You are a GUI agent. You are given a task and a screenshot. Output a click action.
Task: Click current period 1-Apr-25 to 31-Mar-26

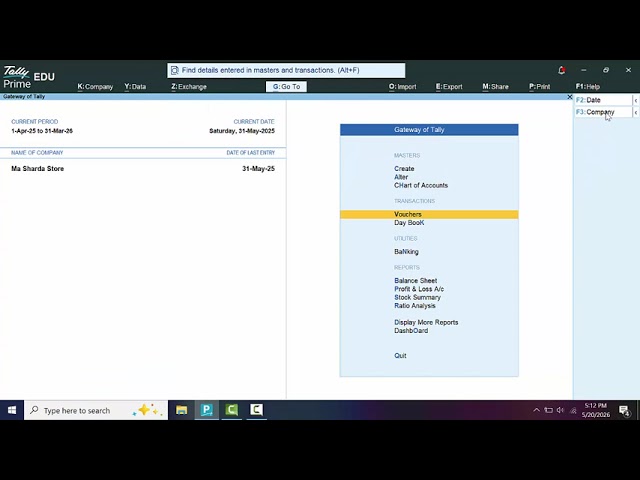point(42,131)
